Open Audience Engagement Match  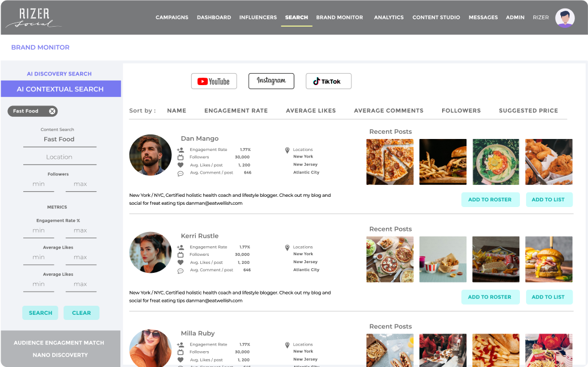[59, 343]
